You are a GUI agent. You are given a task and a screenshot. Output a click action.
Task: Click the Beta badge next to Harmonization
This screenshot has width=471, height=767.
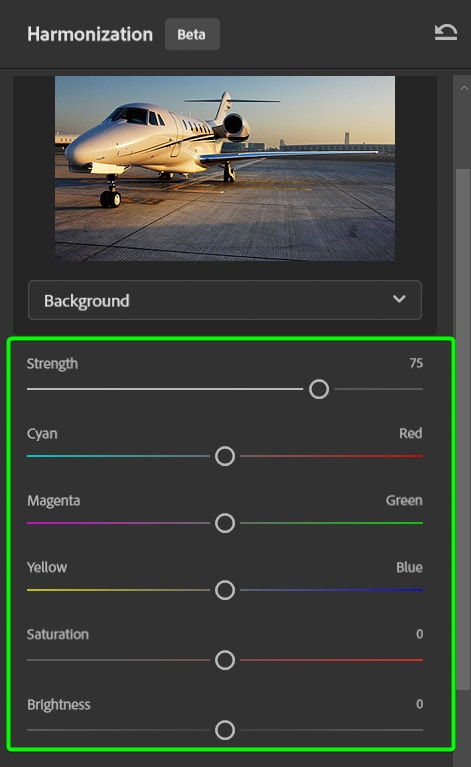pos(192,34)
